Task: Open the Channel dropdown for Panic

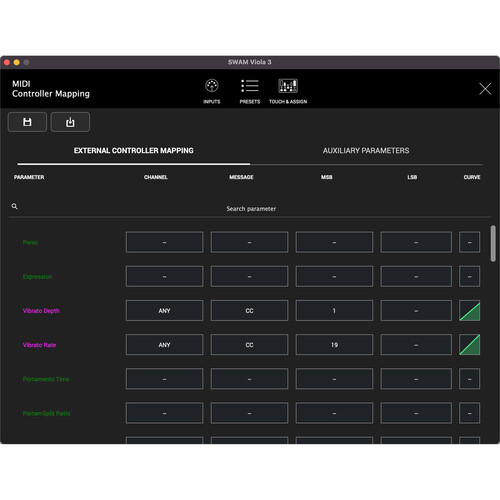Action: click(164, 242)
